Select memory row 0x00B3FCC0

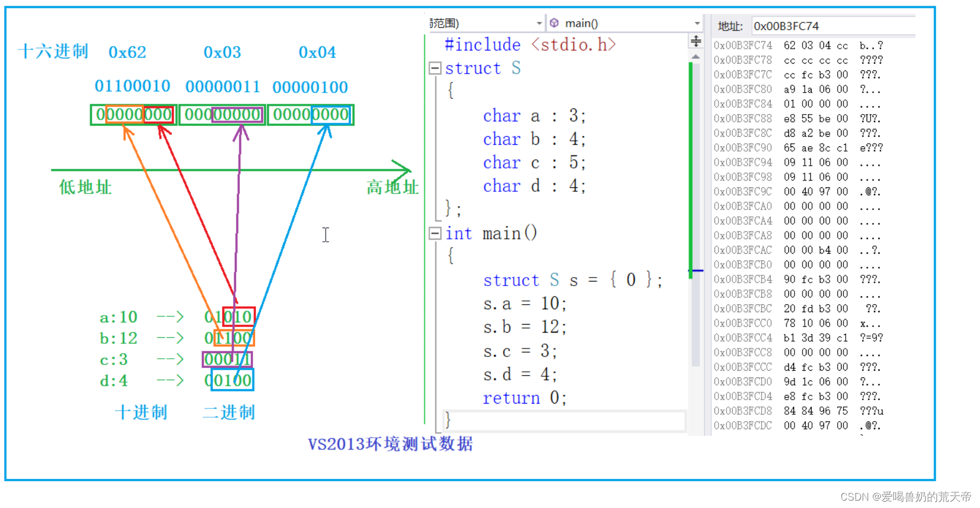(x=799, y=323)
